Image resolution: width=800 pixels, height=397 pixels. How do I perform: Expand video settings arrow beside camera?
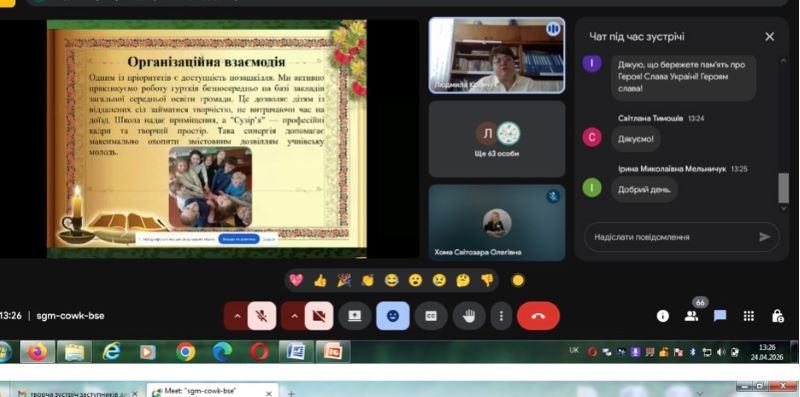(x=293, y=316)
